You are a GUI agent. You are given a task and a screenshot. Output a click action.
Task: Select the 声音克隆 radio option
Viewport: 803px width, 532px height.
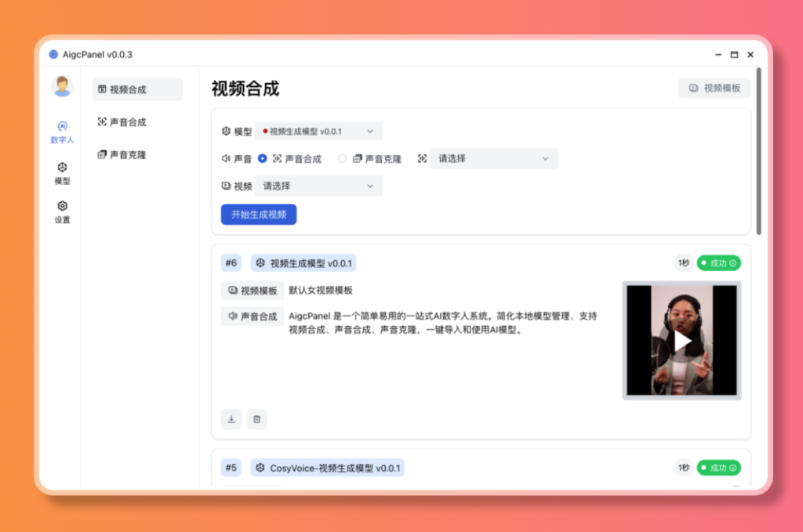coord(341,158)
